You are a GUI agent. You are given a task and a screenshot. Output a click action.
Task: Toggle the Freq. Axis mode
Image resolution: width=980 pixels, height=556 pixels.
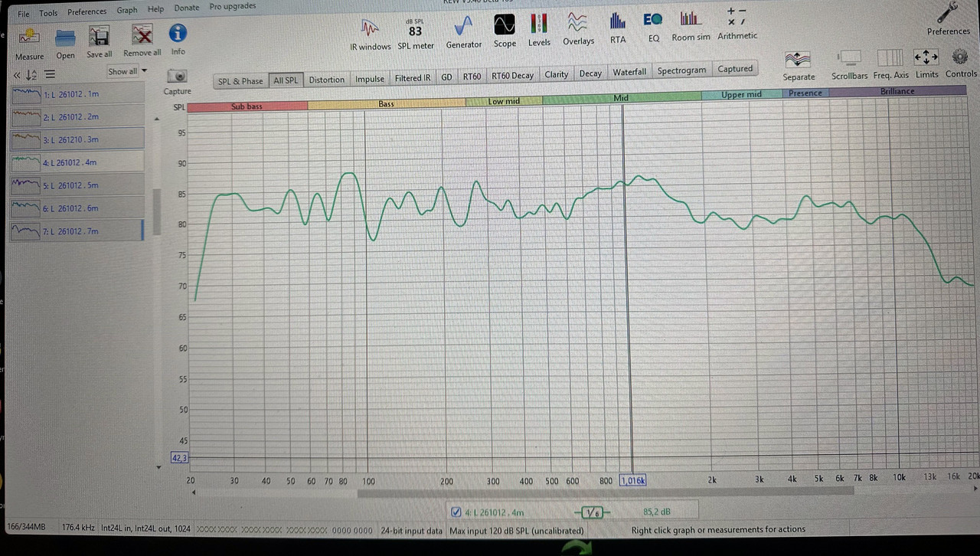pos(890,64)
